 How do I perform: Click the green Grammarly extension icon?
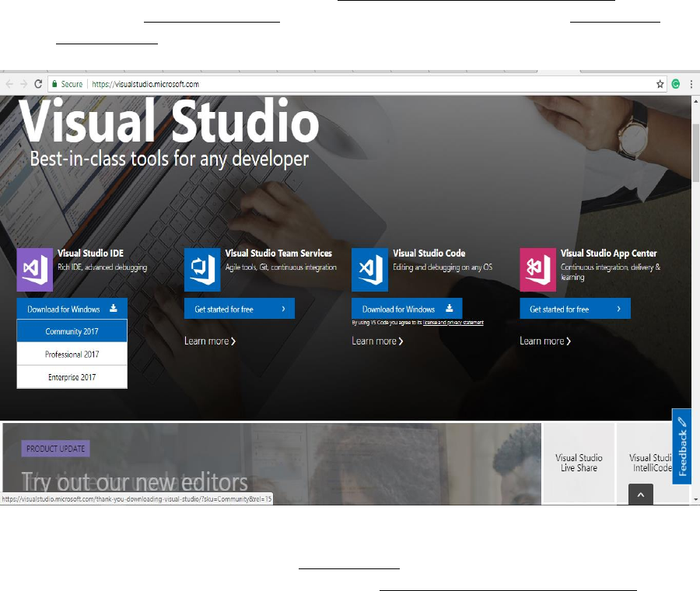[x=675, y=84]
